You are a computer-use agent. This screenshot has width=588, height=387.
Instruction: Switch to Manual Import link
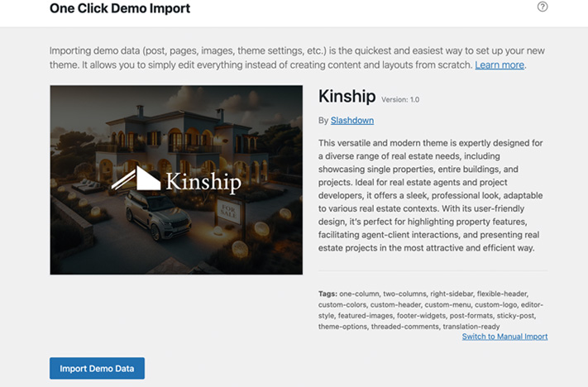[504, 337]
